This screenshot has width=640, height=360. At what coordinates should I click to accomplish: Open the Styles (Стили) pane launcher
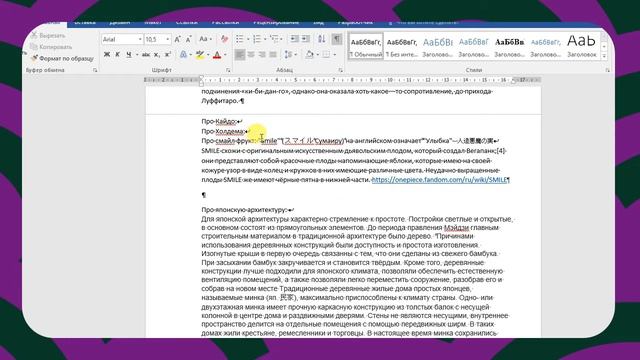point(608,70)
